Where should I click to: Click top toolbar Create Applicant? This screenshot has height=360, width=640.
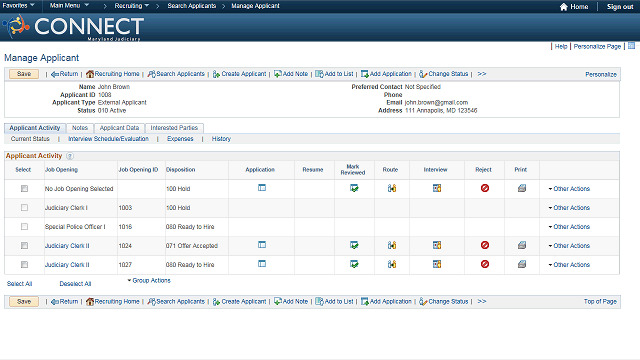tap(239, 74)
